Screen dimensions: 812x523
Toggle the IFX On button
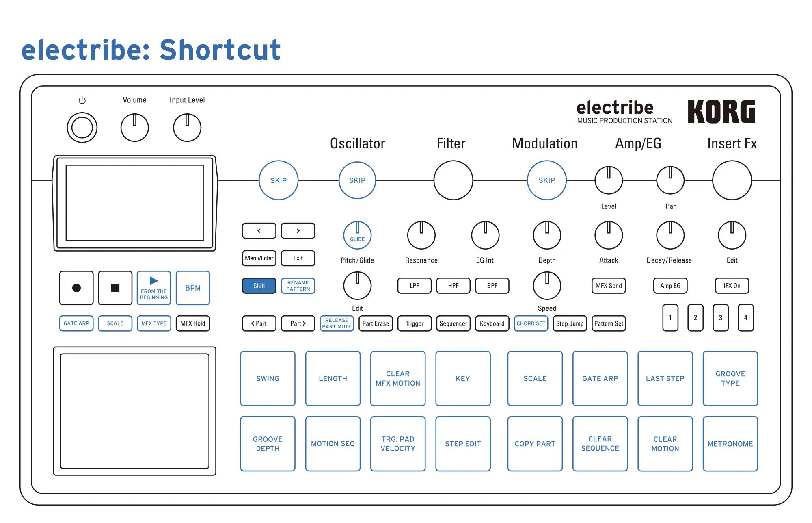(x=732, y=286)
